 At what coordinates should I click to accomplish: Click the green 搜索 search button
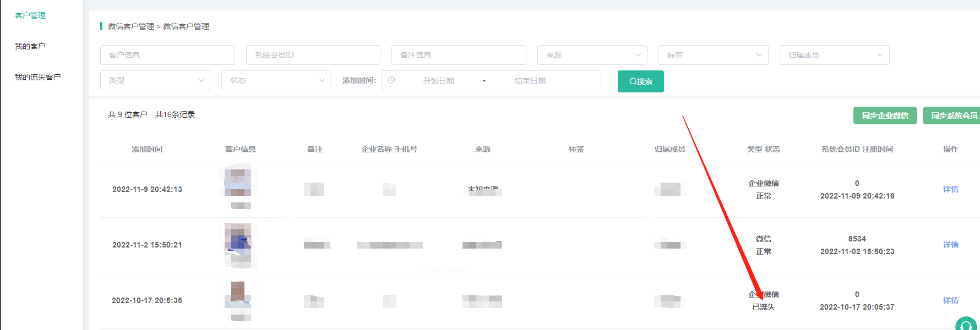pos(640,81)
